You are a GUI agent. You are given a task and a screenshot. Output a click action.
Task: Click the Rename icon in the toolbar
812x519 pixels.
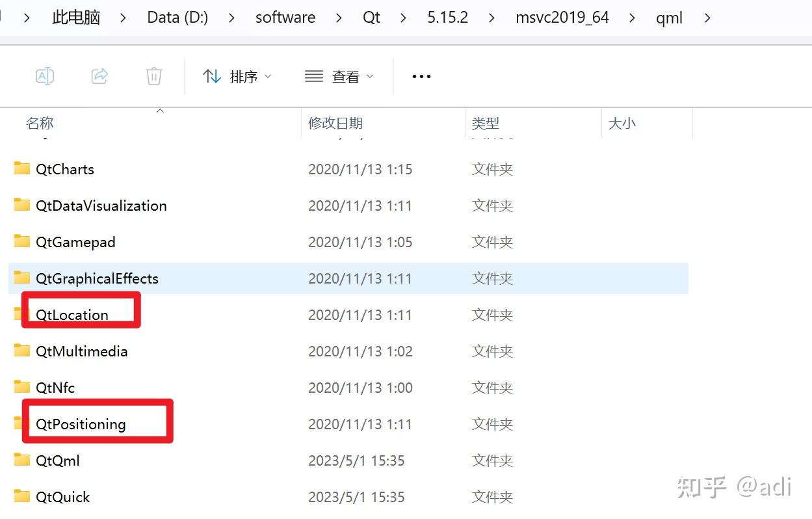pyautogui.click(x=44, y=75)
